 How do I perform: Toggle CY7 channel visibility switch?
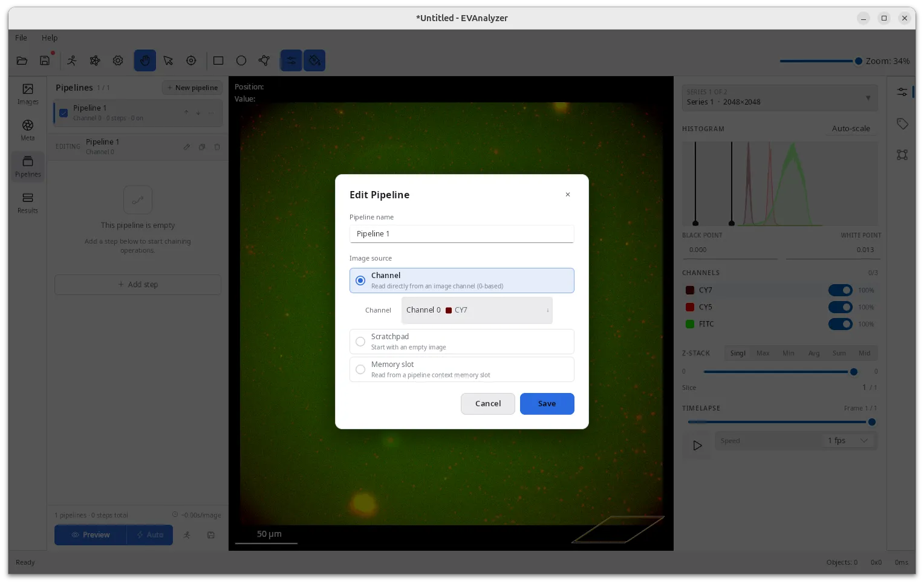[841, 290]
